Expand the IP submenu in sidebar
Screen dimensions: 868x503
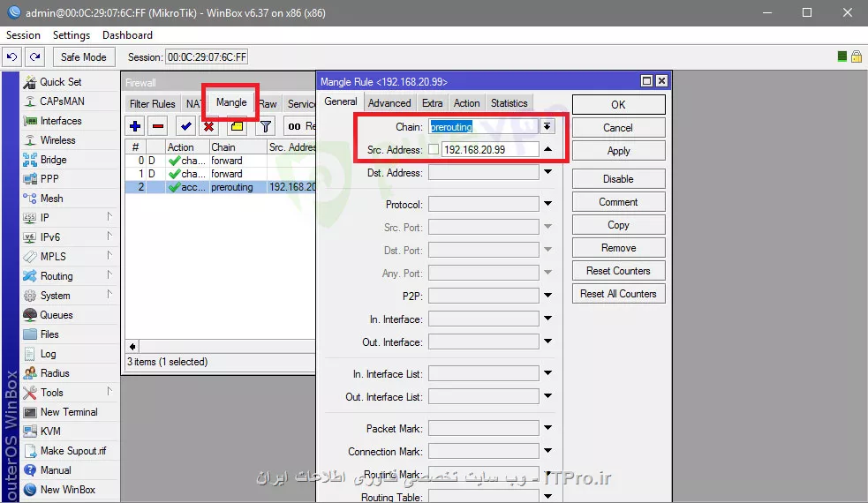pyautogui.click(x=109, y=217)
